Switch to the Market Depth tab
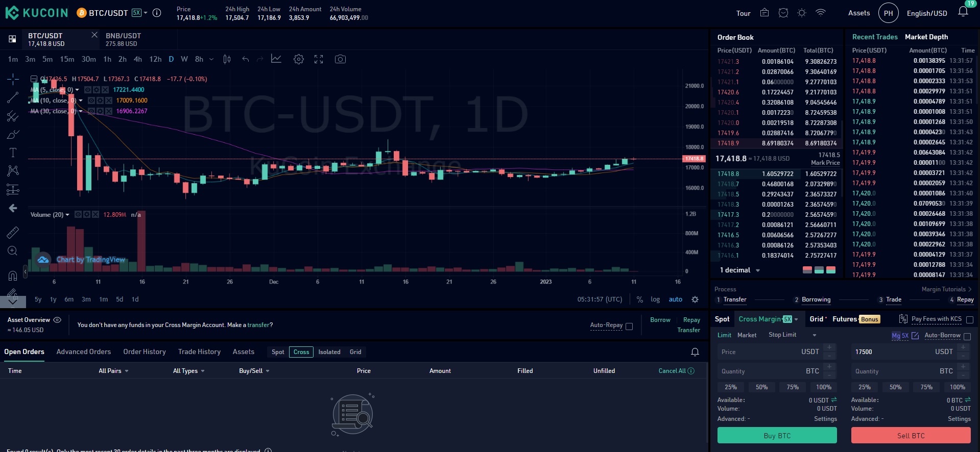 (x=926, y=37)
